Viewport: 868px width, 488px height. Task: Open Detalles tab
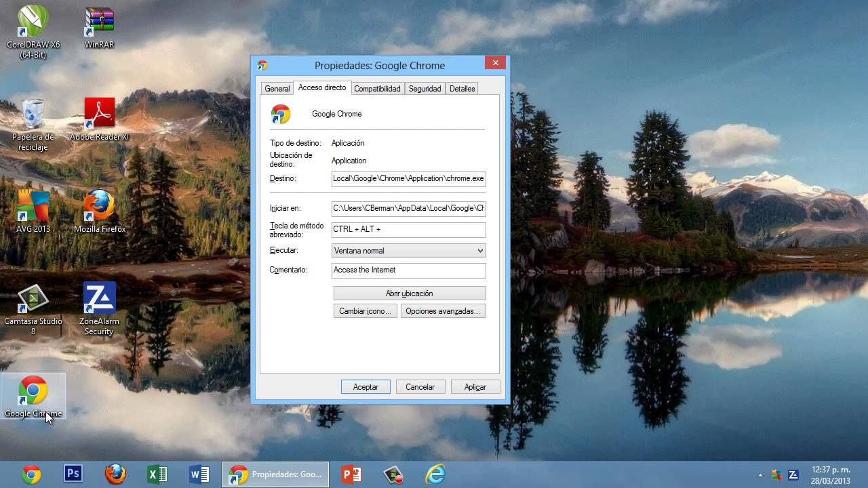[462, 89]
